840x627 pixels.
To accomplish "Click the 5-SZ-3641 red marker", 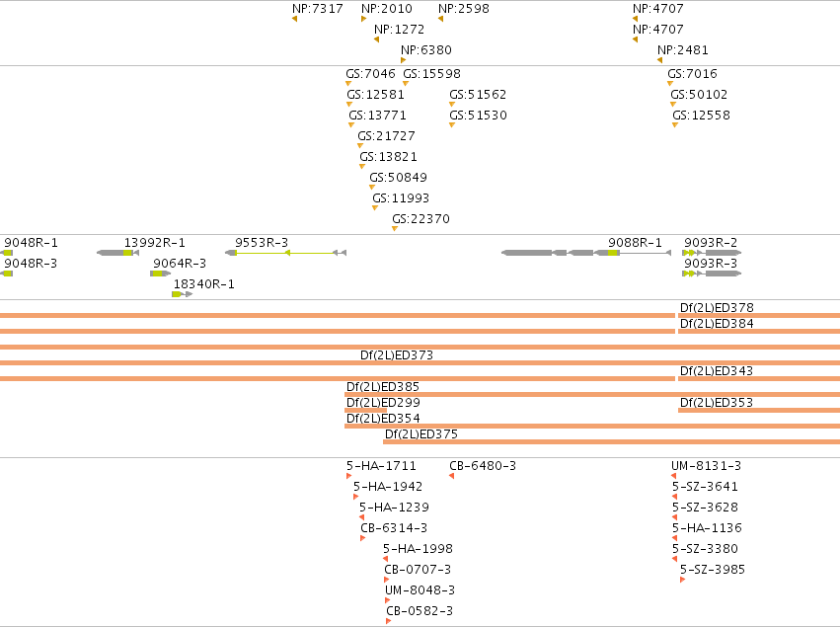I will coord(674,497).
